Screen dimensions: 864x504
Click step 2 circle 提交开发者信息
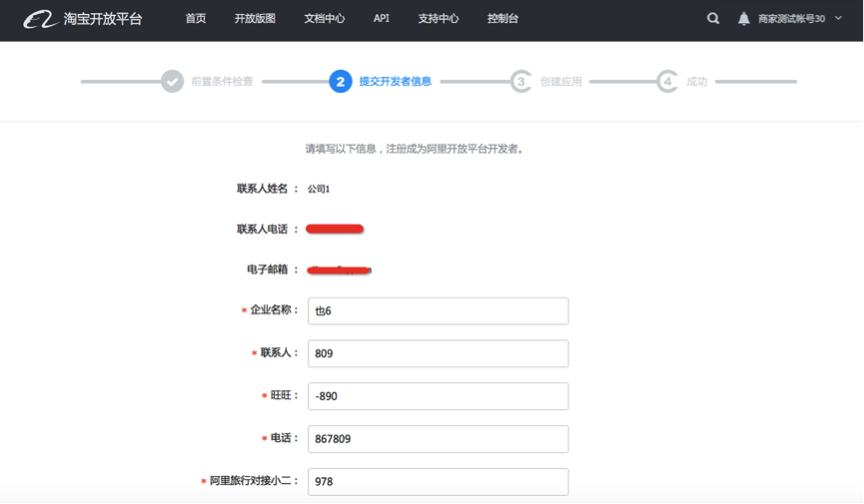tap(341, 82)
